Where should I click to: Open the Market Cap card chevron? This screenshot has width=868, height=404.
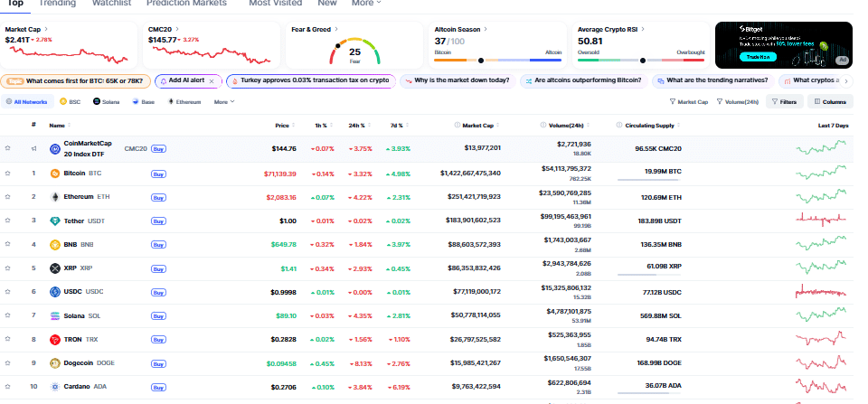coord(46,29)
